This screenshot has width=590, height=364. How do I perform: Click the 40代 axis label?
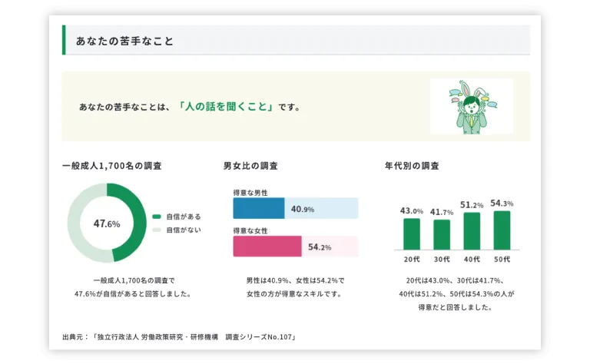coord(472,259)
